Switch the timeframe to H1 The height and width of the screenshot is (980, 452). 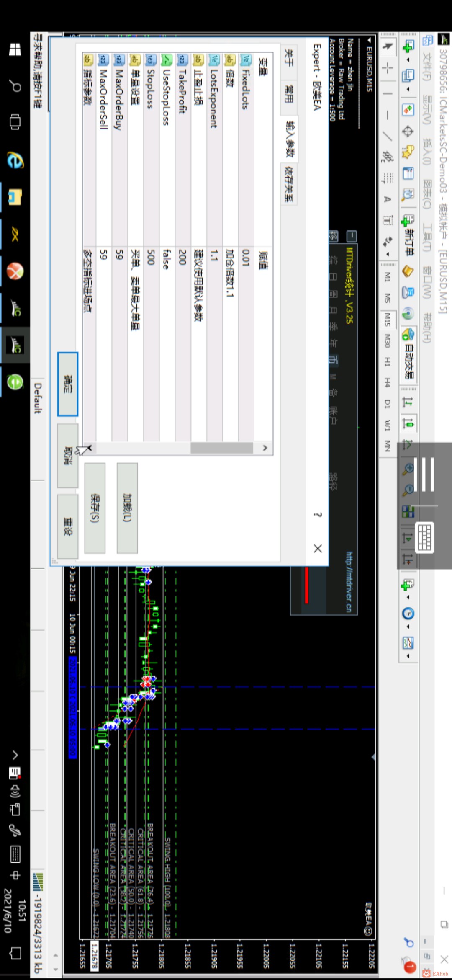[x=388, y=361]
